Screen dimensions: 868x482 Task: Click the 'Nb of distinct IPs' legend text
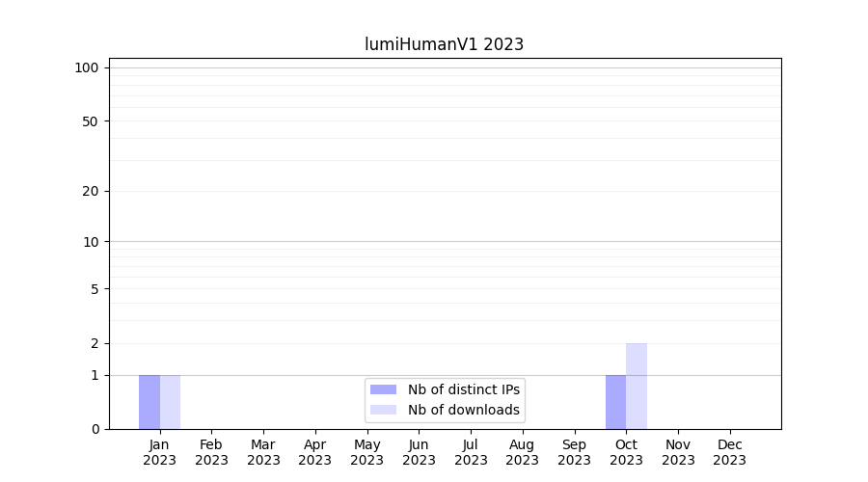coord(464,389)
